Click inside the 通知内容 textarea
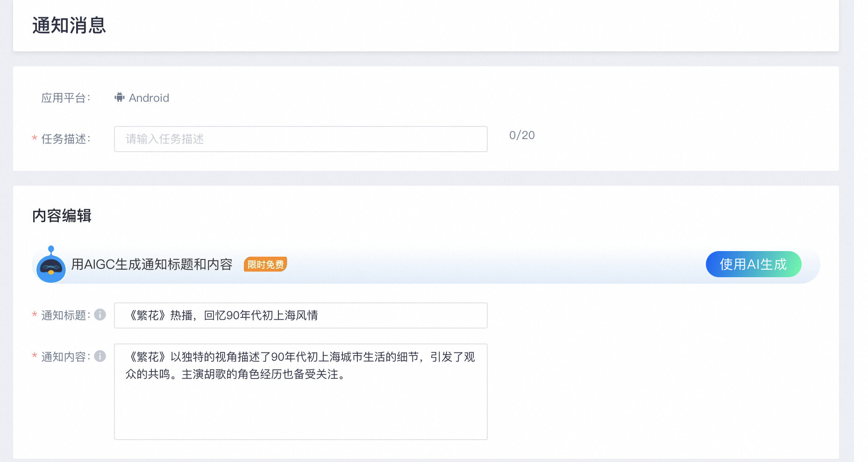Viewport: 868px width, 462px height. 301,392
